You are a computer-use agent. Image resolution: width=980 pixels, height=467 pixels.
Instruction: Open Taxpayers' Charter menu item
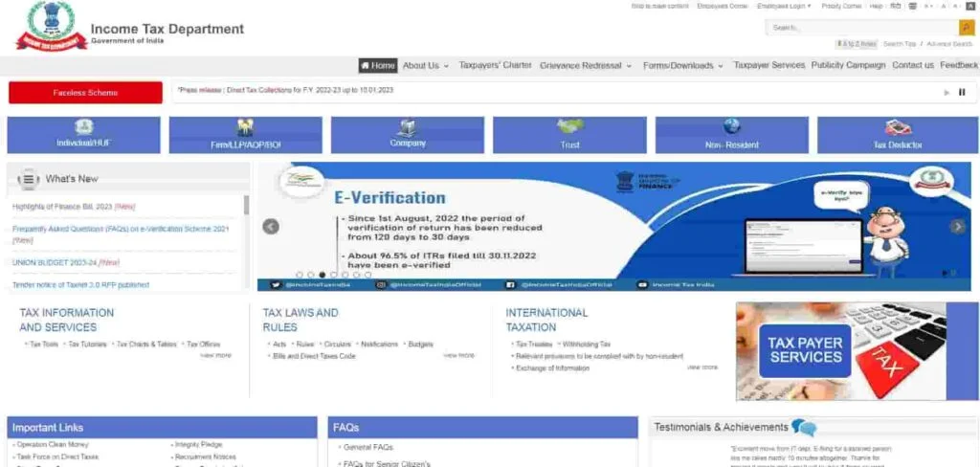click(x=495, y=65)
